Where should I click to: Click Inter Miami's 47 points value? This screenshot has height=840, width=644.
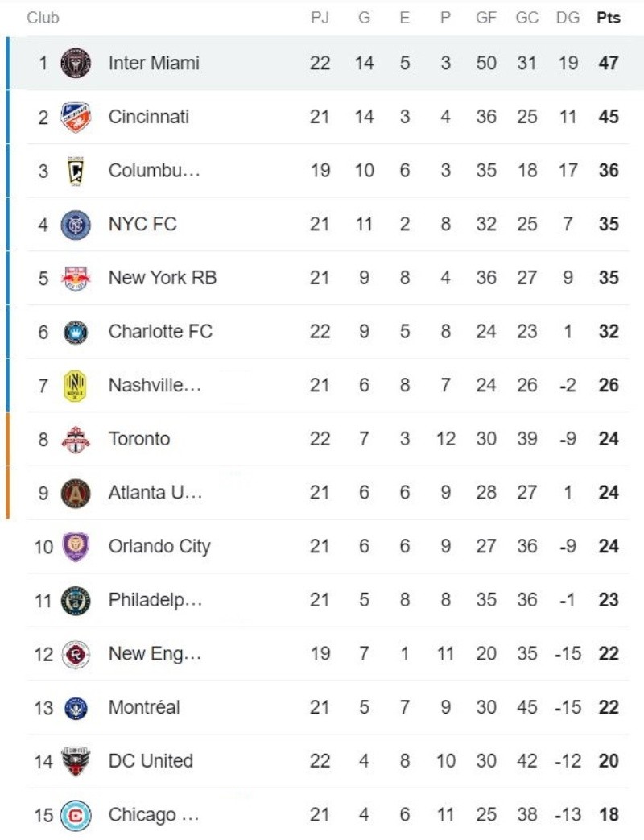pos(609,63)
